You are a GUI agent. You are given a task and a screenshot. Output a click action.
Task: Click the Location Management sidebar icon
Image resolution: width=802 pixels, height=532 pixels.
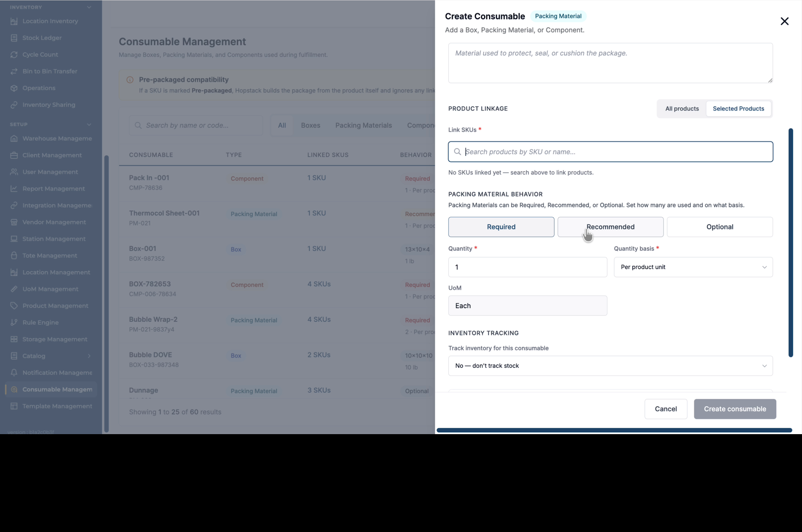pos(14,272)
